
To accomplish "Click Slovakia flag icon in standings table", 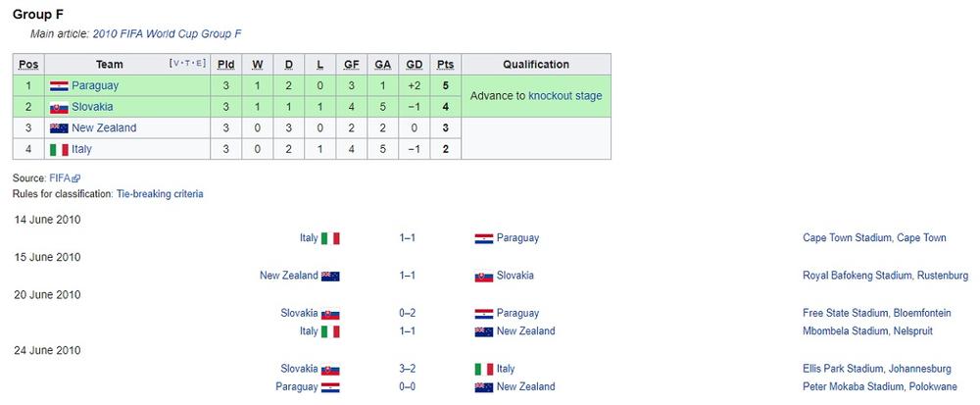I will pyautogui.click(x=58, y=107).
